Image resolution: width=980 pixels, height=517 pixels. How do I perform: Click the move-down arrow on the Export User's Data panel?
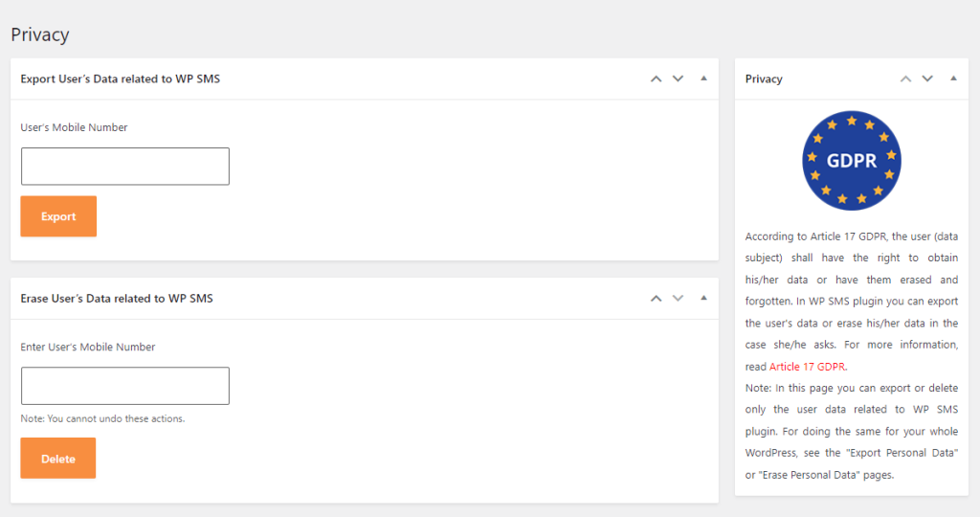pos(678,79)
